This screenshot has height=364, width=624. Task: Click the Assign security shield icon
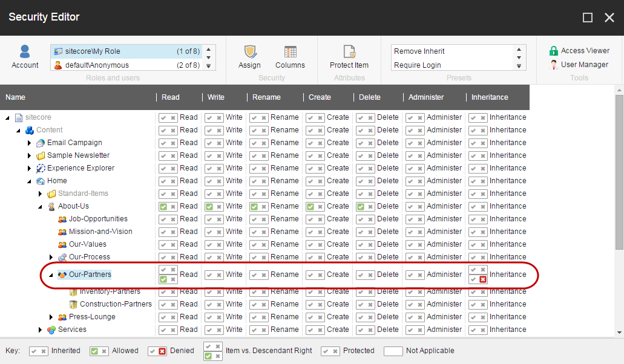coord(249,52)
